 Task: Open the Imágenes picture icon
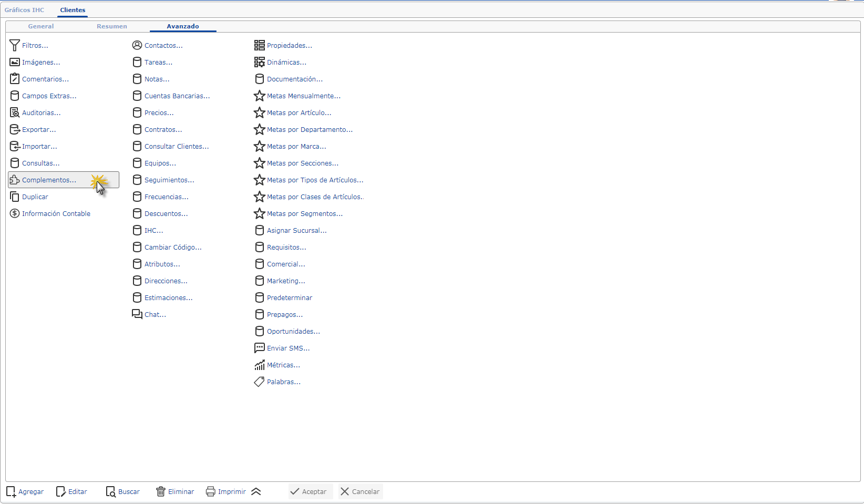pyautogui.click(x=15, y=63)
